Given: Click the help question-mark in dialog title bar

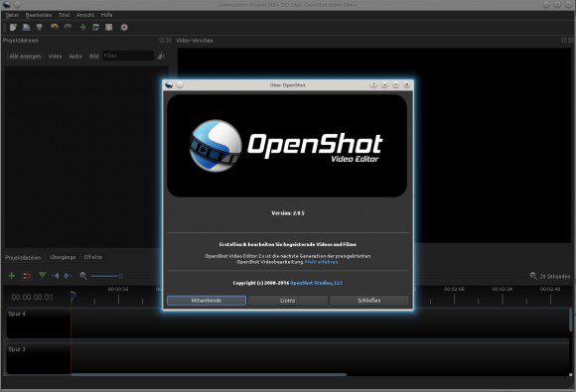Looking at the screenshot, I should click(x=373, y=84).
